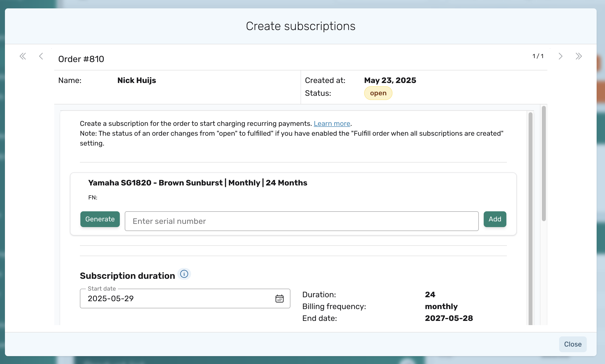605x364 pixels.
Task: Click the Add serial number button
Action: [495, 219]
